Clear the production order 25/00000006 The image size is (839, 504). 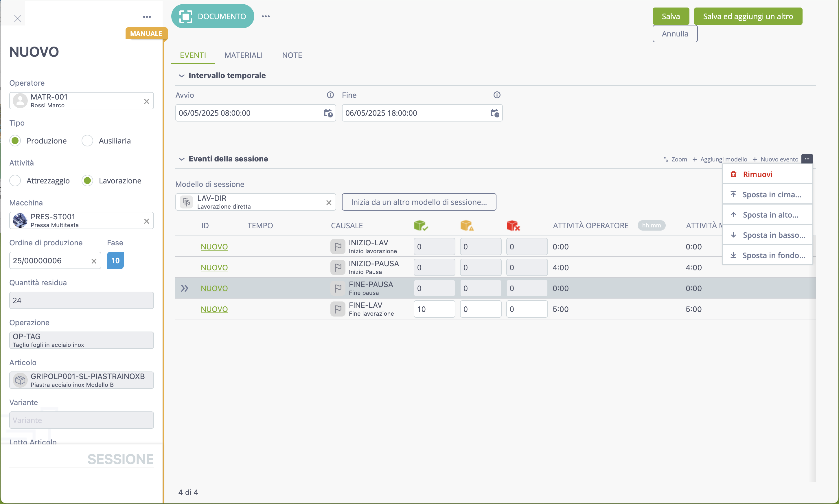94,261
